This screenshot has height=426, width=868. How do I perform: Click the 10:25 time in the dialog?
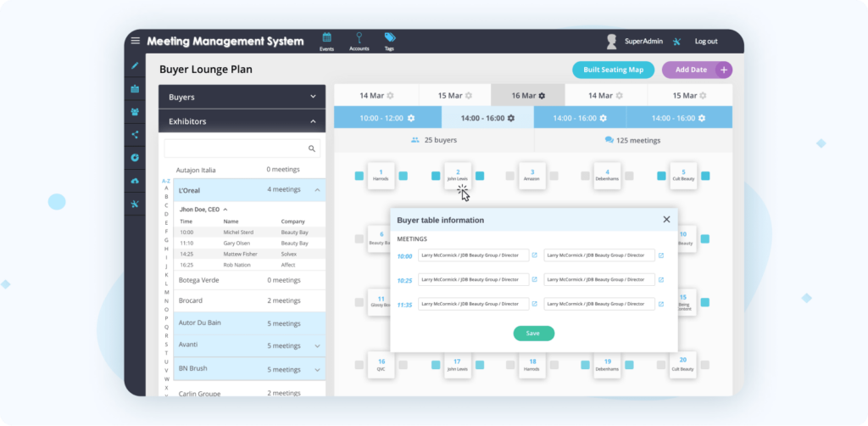pyautogui.click(x=404, y=281)
